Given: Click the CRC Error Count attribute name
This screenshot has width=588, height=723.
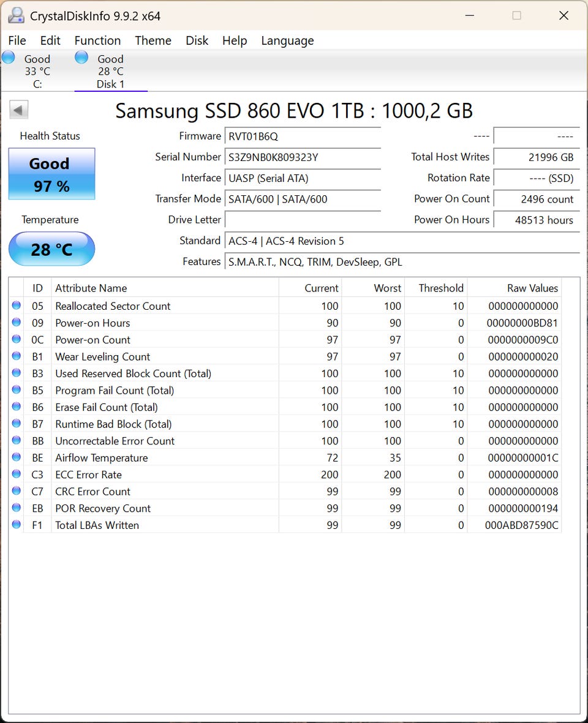Looking at the screenshot, I should tap(92, 492).
